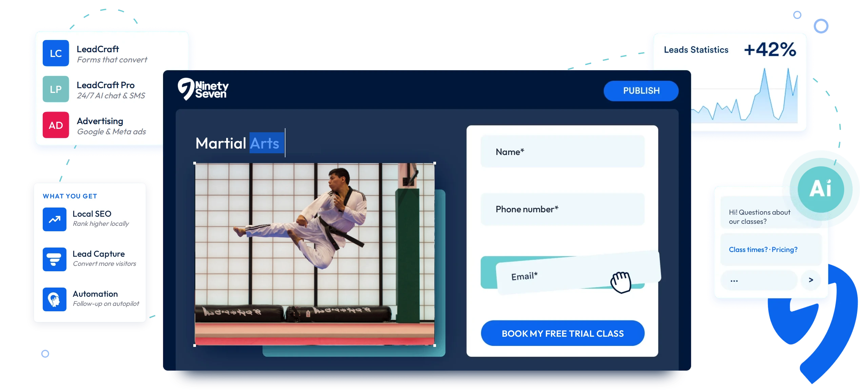Click the 'Forms that convert' subtitle
The width and height of the screenshot is (868, 392).
click(x=112, y=60)
